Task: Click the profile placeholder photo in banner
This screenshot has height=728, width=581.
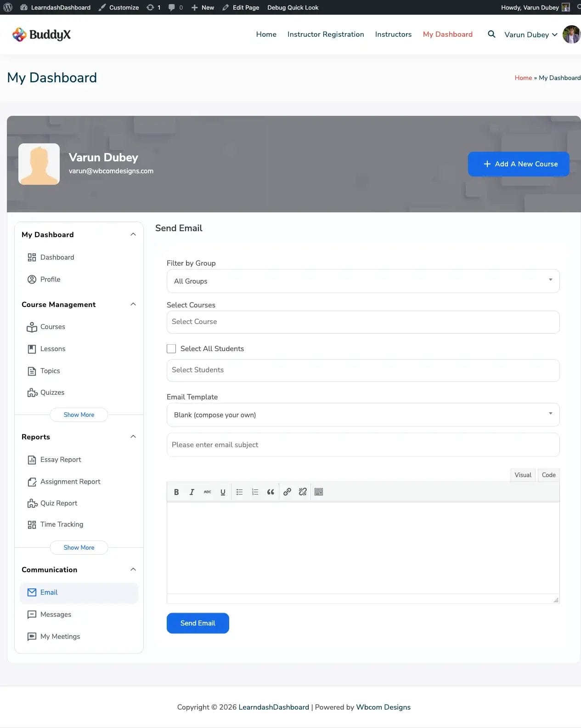Action: point(39,164)
